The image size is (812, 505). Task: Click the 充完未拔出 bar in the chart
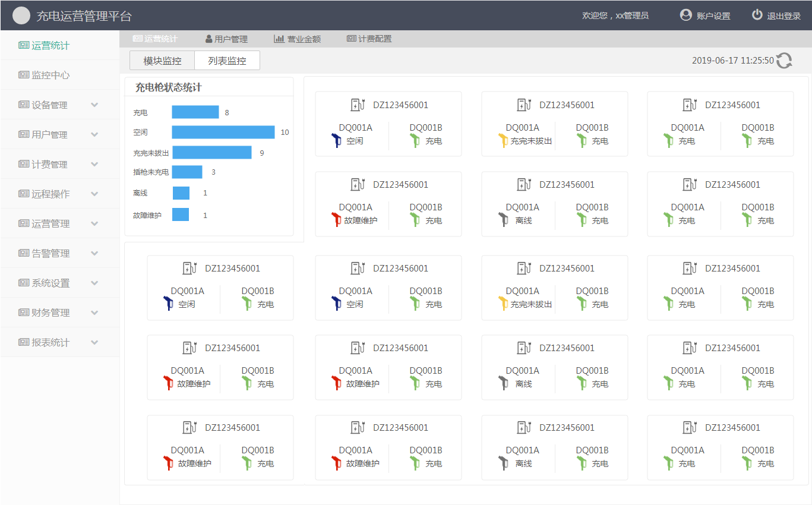tap(212, 153)
